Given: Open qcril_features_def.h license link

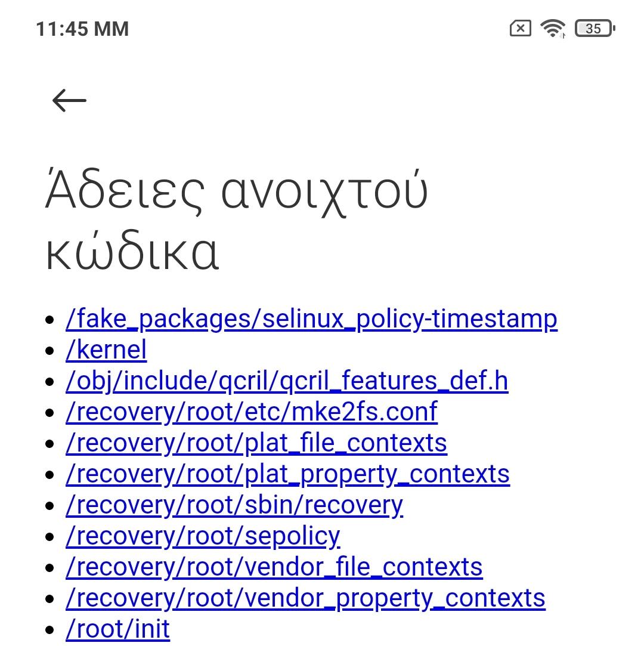Looking at the screenshot, I should [x=287, y=381].
